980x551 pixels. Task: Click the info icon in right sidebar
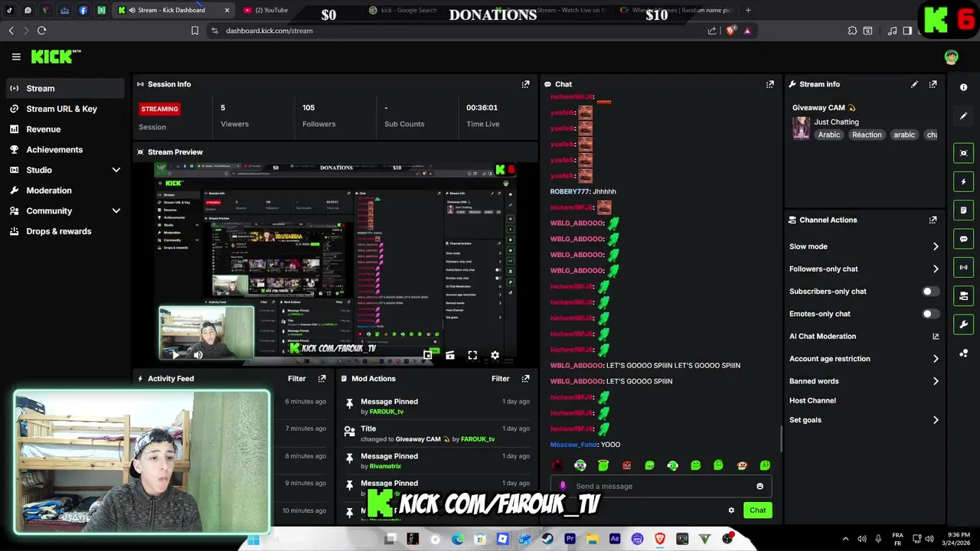click(963, 87)
